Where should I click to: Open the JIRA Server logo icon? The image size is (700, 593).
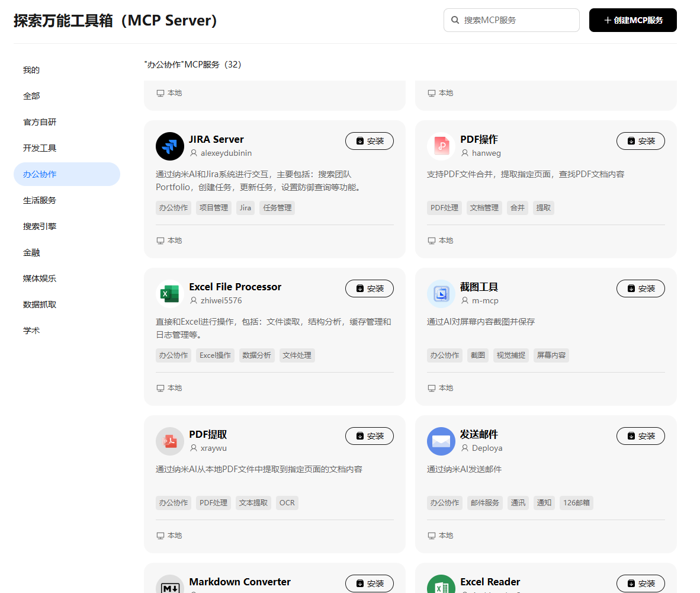(x=169, y=146)
